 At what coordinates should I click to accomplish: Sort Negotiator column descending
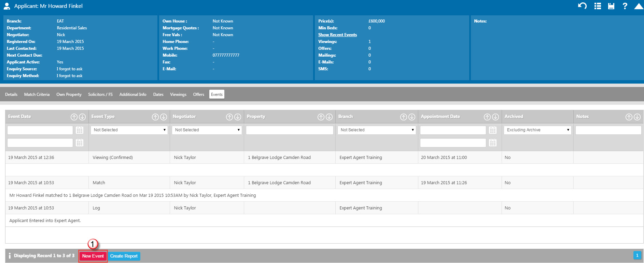(238, 117)
